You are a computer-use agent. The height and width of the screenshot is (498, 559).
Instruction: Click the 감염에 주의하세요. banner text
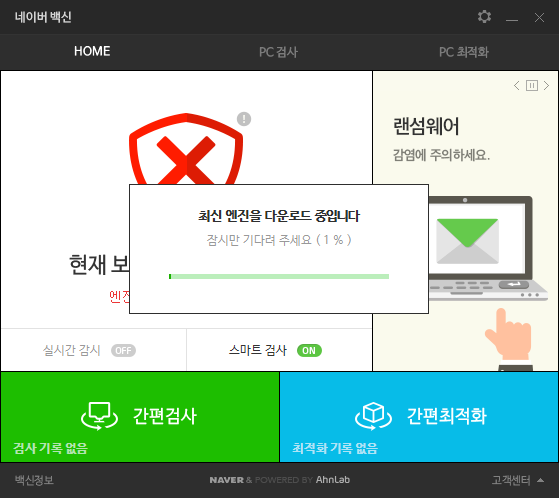tap(441, 155)
